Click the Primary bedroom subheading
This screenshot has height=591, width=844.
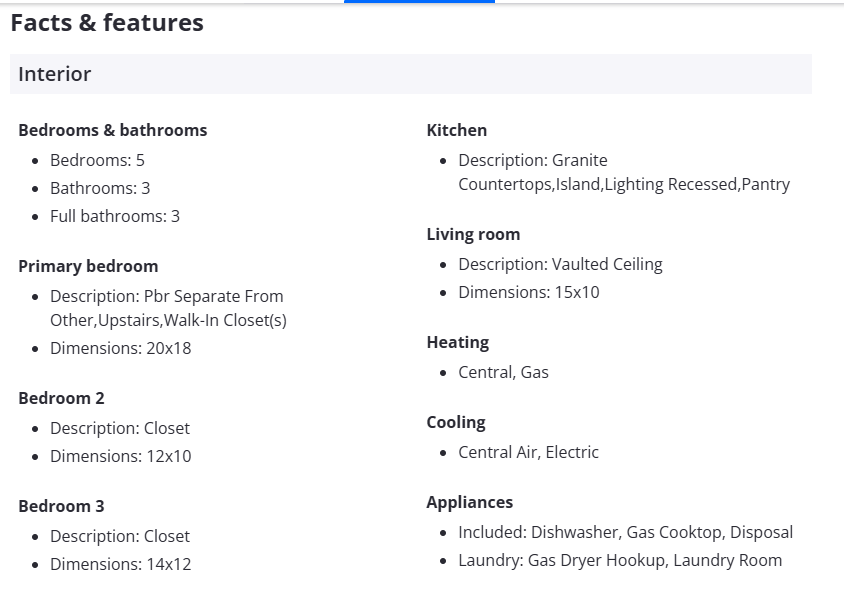coord(88,266)
